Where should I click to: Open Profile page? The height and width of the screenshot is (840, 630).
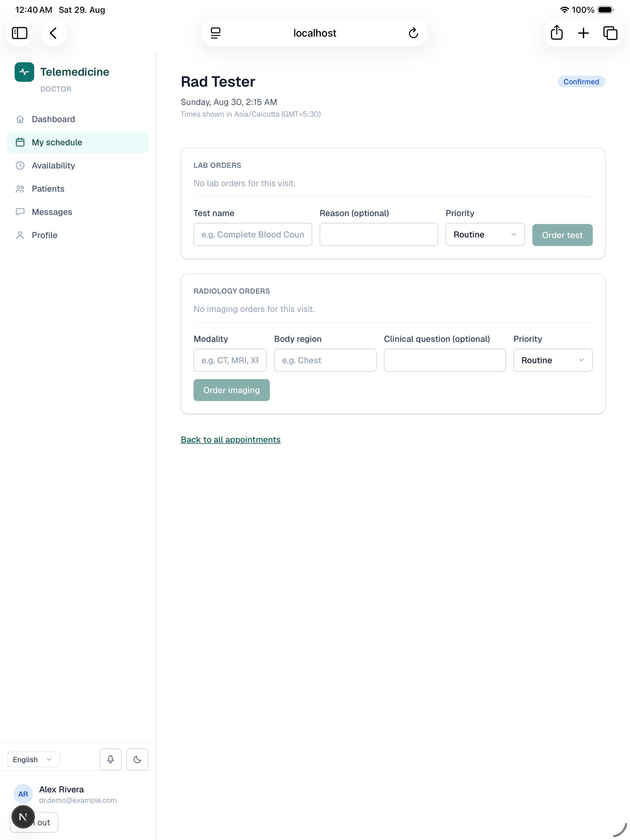(78, 235)
